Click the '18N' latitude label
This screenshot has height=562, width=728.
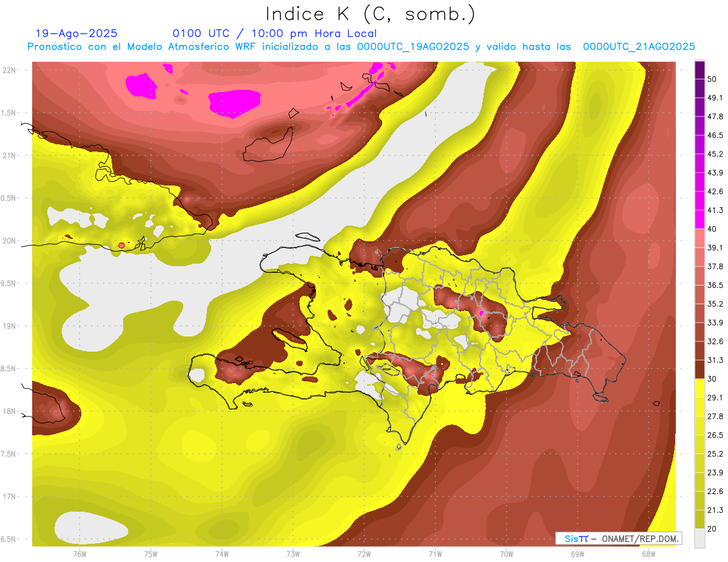(x=10, y=412)
